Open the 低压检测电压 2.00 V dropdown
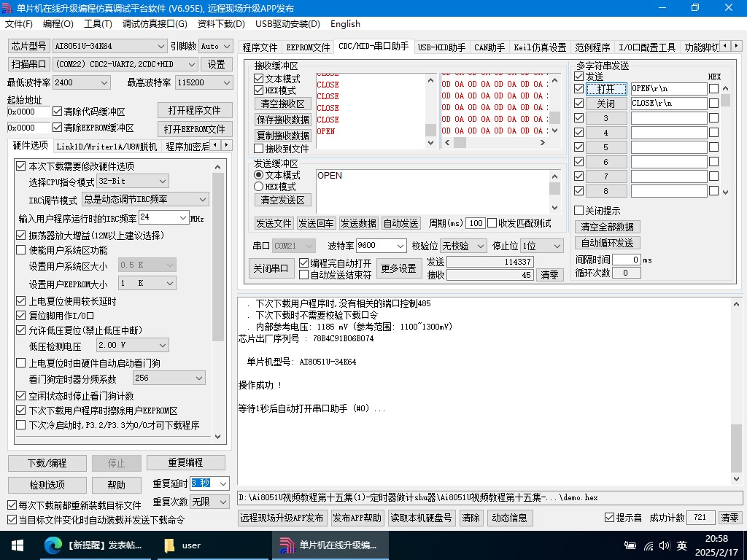The image size is (747, 560). (x=163, y=345)
